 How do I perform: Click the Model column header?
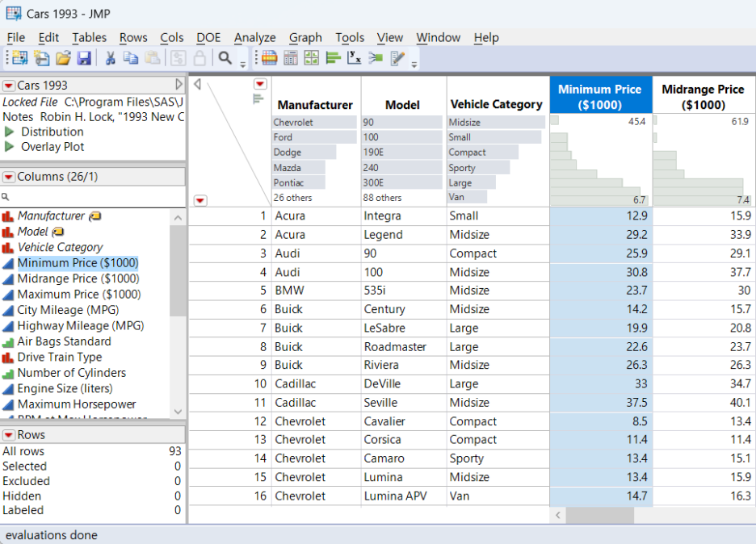[x=402, y=105]
